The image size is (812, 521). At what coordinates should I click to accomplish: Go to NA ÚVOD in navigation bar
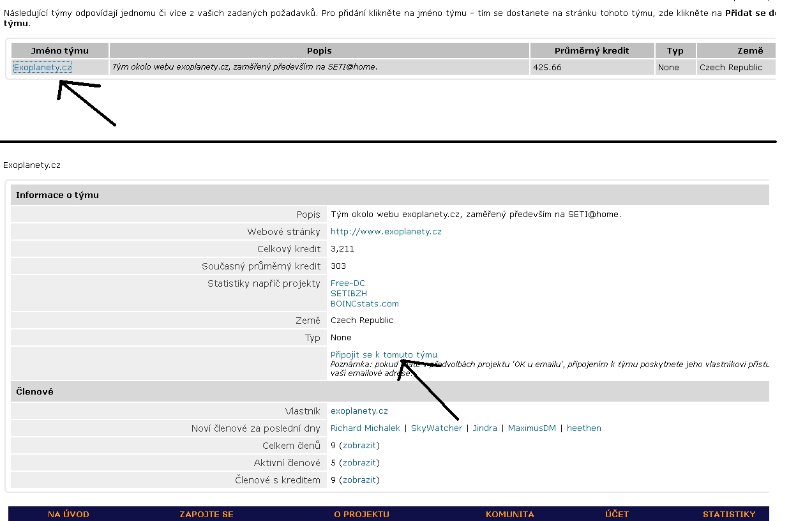[68, 514]
